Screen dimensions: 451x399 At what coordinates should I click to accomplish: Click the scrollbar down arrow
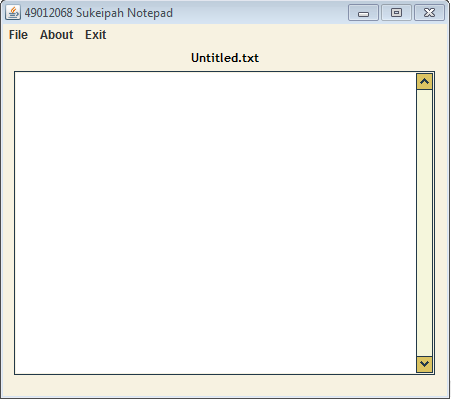tap(424, 364)
